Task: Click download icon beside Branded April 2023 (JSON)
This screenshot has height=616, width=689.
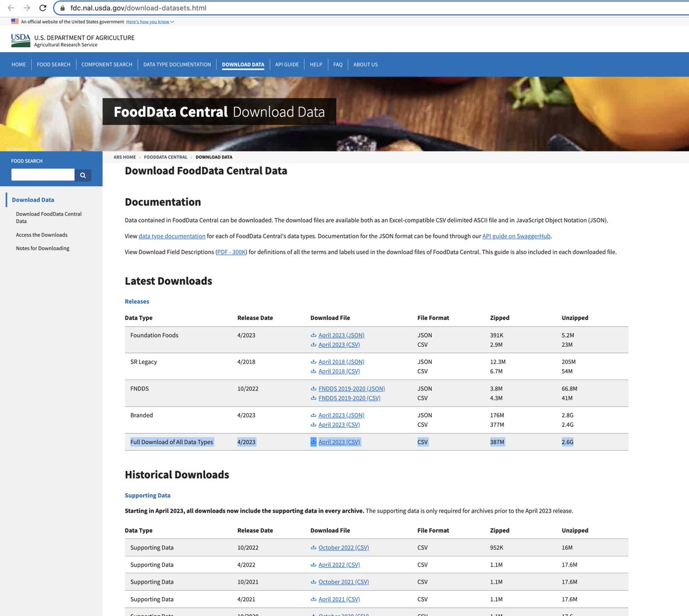Action: coord(313,415)
